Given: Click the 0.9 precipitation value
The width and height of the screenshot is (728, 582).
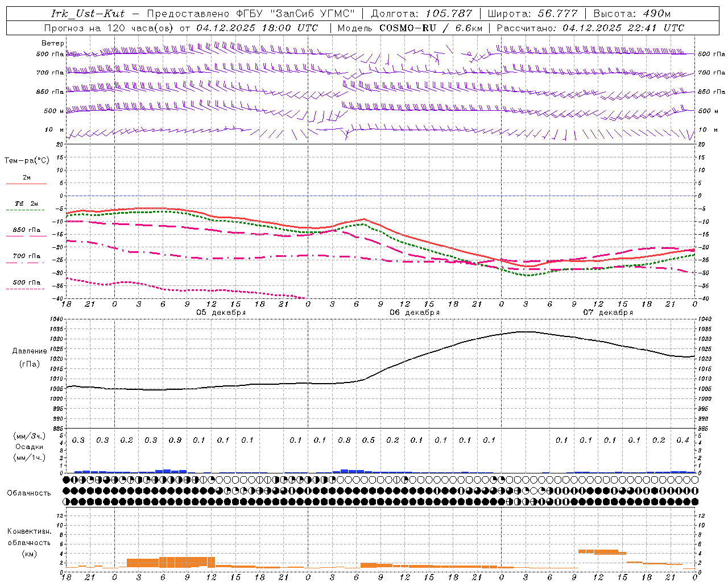Looking at the screenshot, I should [x=175, y=440].
